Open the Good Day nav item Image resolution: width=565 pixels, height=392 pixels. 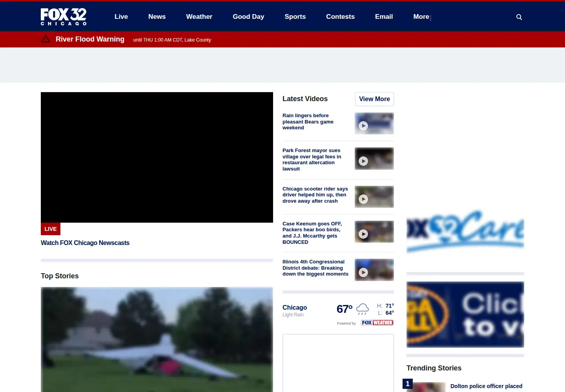(248, 16)
